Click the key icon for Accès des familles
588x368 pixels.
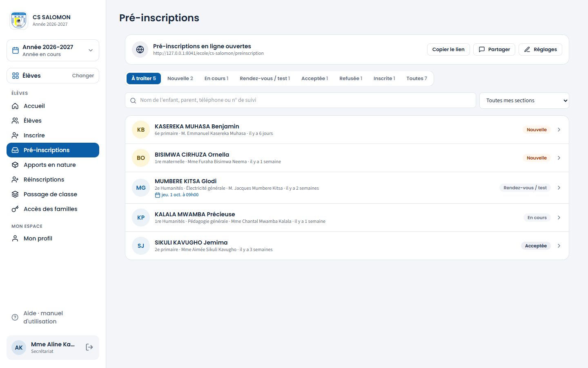(x=15, y=209)
